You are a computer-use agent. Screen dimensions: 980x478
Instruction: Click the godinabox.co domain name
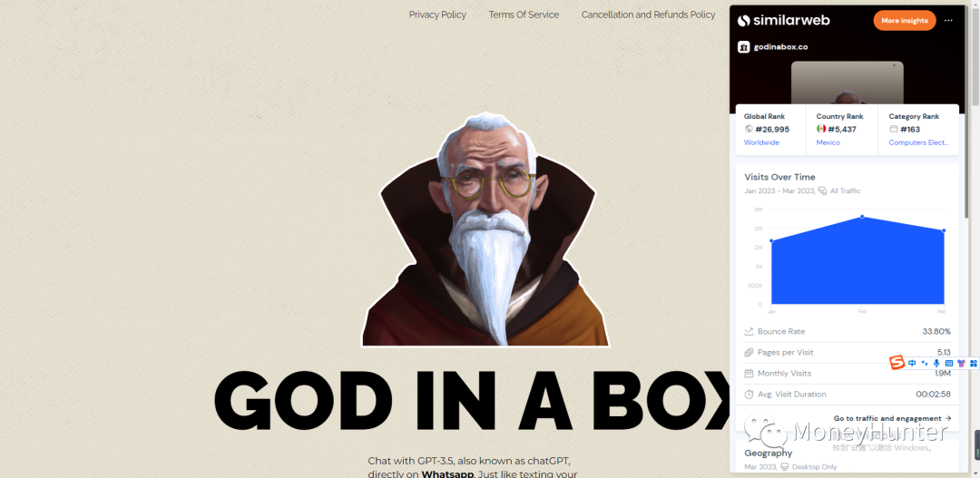coord(780,47)
